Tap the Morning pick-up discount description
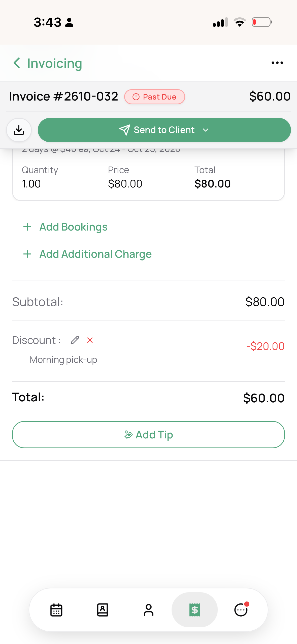The width and height of the screenshot is (297, 644). click(63, 360)
